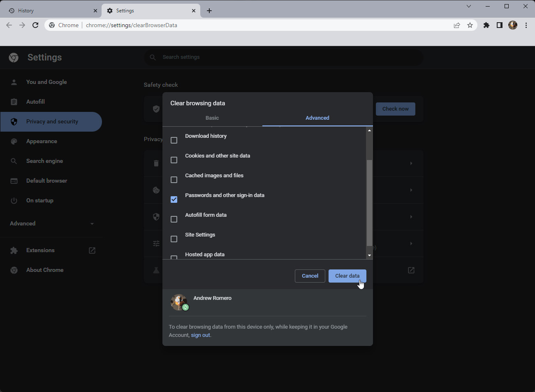The width and height of the screenshot is (535, 392).
Task: Open the side panel icon
Action: (x=499, y=25)
